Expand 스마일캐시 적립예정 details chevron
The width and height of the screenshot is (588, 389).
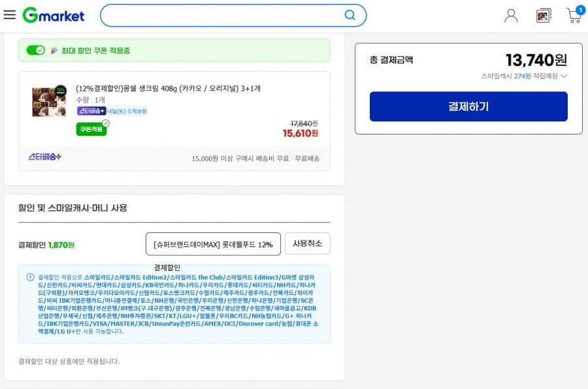tap(564, 76)
